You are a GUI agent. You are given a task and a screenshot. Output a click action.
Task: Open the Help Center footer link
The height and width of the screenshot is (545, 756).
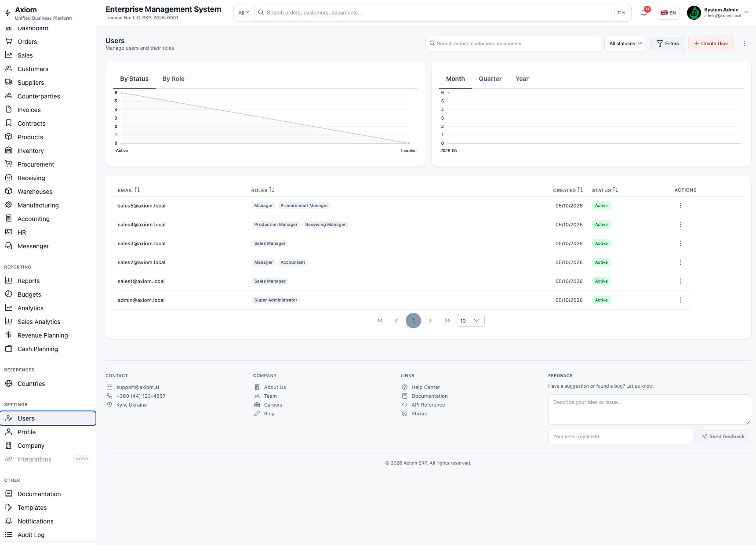[425, 387]
